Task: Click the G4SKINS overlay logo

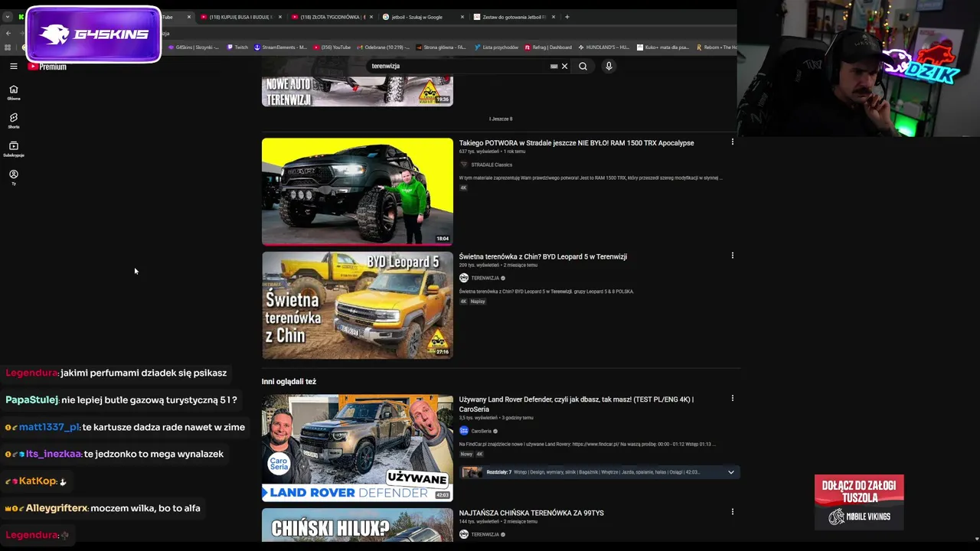Action: (93, 34)
